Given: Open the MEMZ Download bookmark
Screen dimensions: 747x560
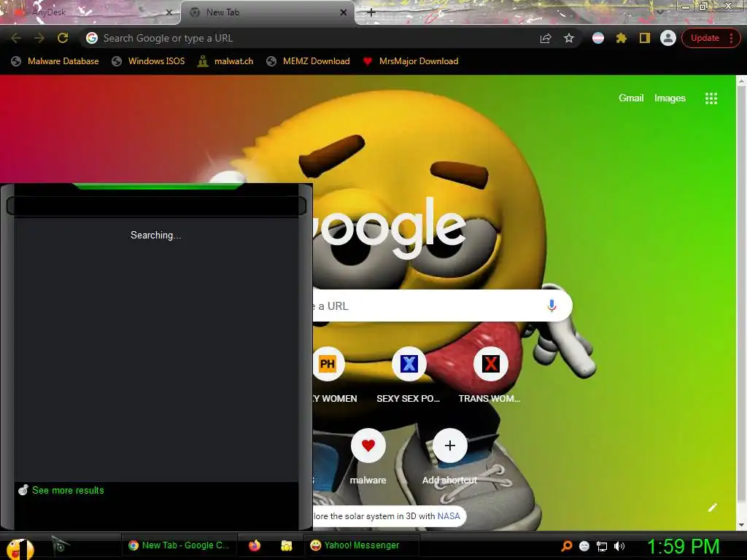Looking at the screenshot, I should tap(309, 61).
